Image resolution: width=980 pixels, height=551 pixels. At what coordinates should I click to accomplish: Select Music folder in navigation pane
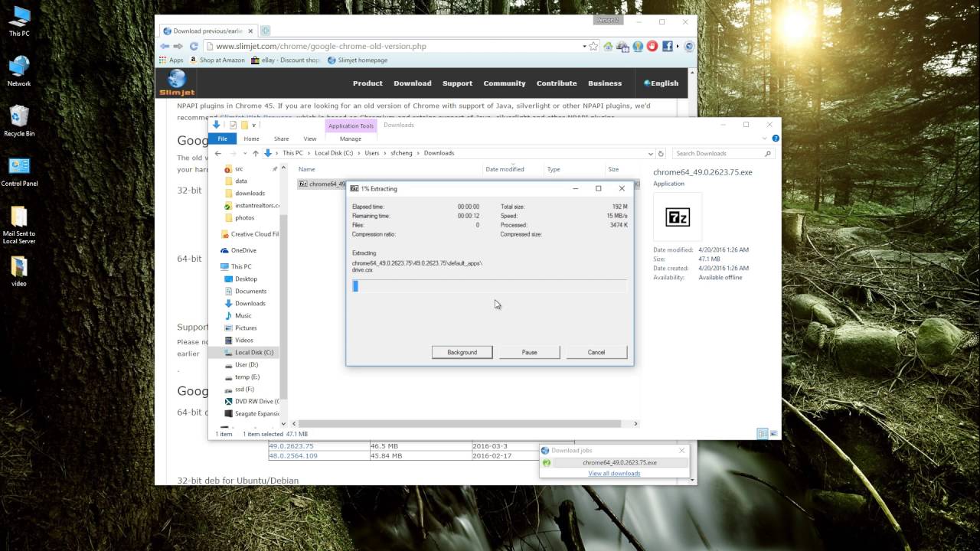pos(238,315)
